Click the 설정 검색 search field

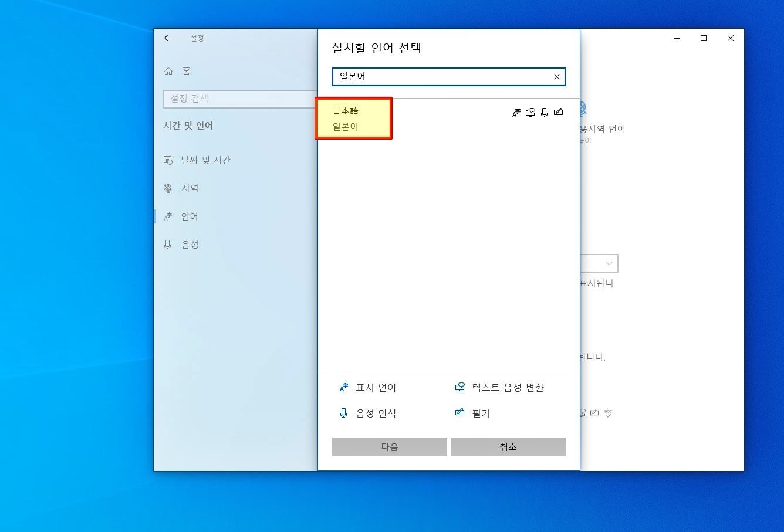(240, 99)
